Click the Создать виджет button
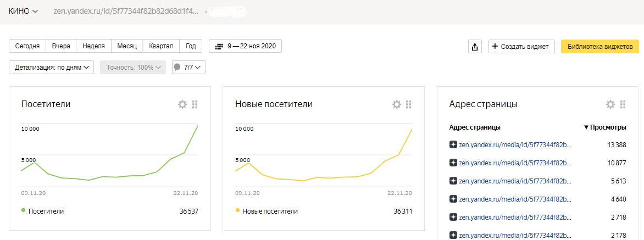Viewport: 644px width, 240px height. pos(521,46)
